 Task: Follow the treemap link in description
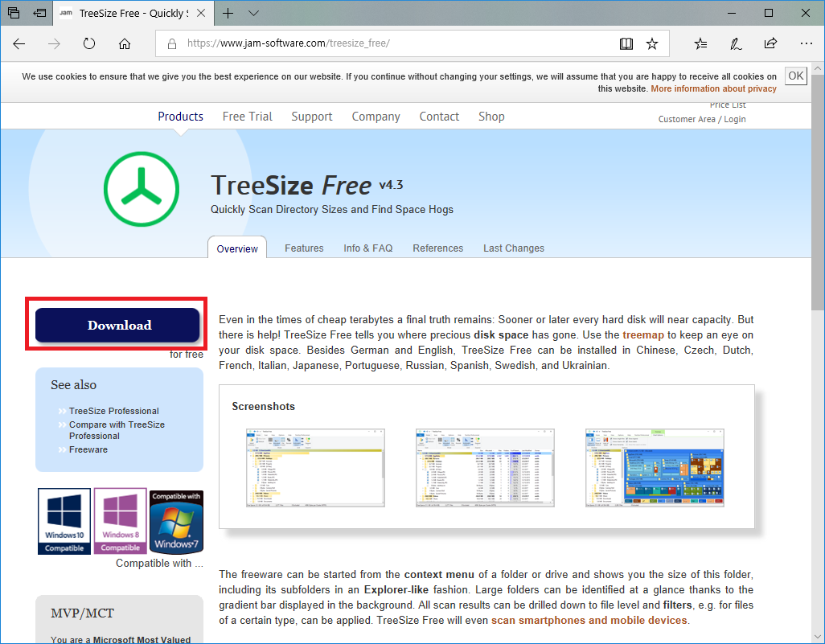pyautogui.click(x=643, y=334)
